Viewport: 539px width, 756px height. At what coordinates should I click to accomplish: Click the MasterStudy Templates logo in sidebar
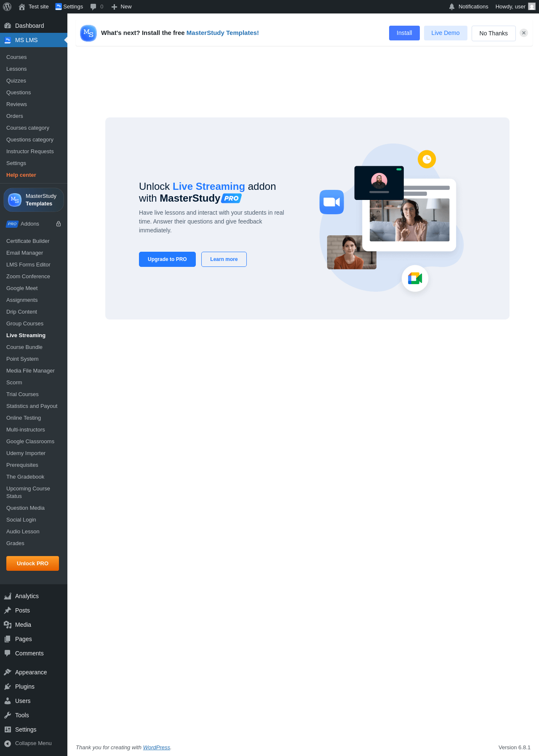tap(15, 200)
